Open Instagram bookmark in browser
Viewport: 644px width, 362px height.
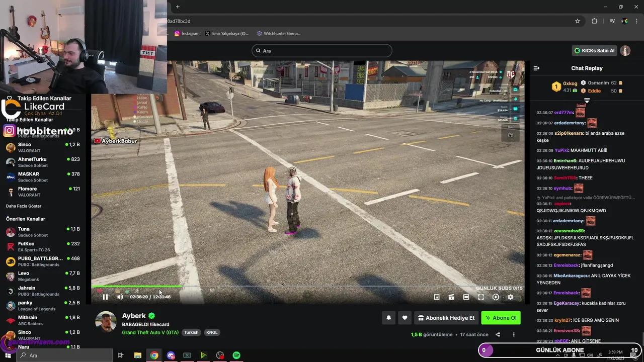click(187, 34)
